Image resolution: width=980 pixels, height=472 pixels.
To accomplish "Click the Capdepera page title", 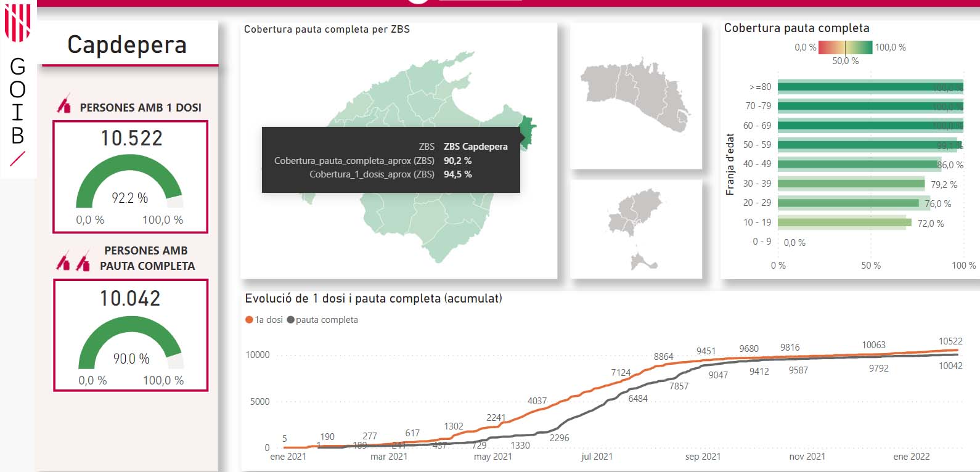I will pyautogui.click(x=127, y=44).
